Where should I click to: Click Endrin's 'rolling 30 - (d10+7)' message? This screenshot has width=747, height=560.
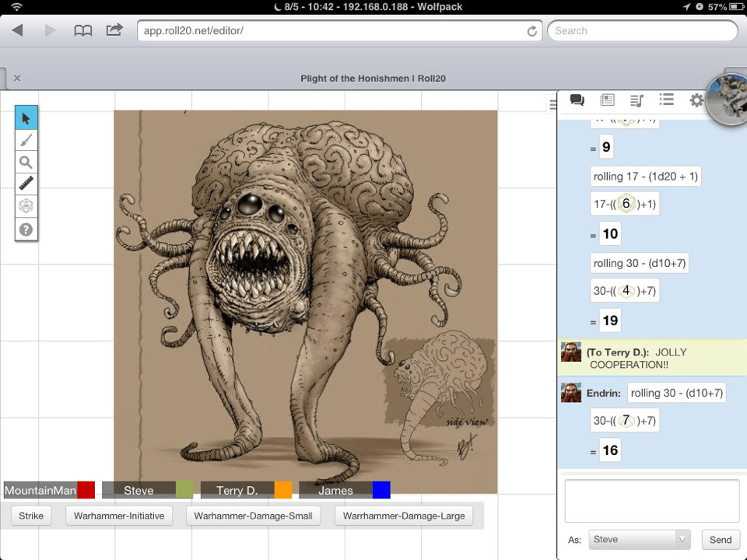coord(676,393)
